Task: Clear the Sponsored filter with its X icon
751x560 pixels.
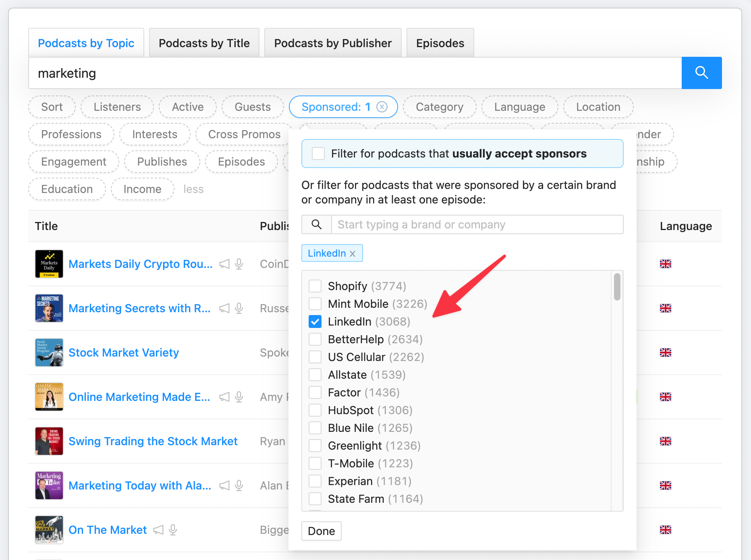Action: [382, 107]
